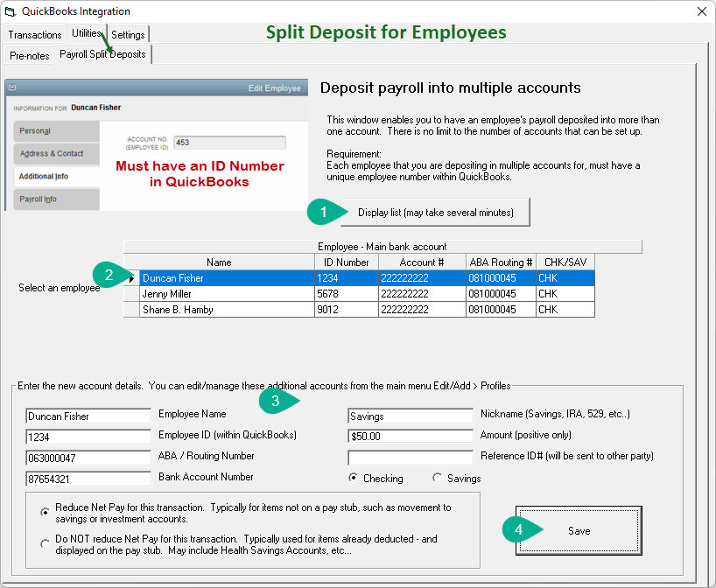
Task: Select the Shane B. Hamby employee row
Action: (x=359, y=310)
